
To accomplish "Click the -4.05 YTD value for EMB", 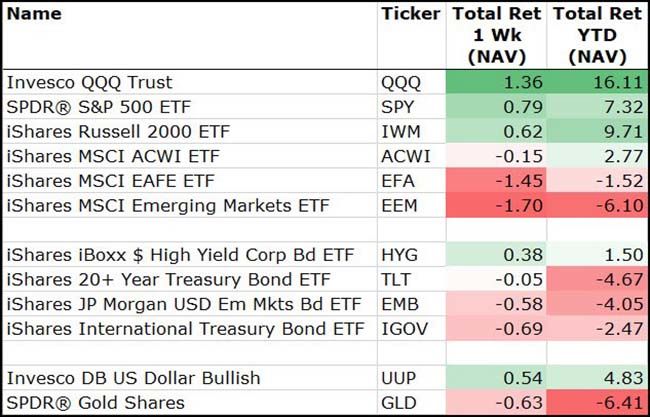I will 597,302.
